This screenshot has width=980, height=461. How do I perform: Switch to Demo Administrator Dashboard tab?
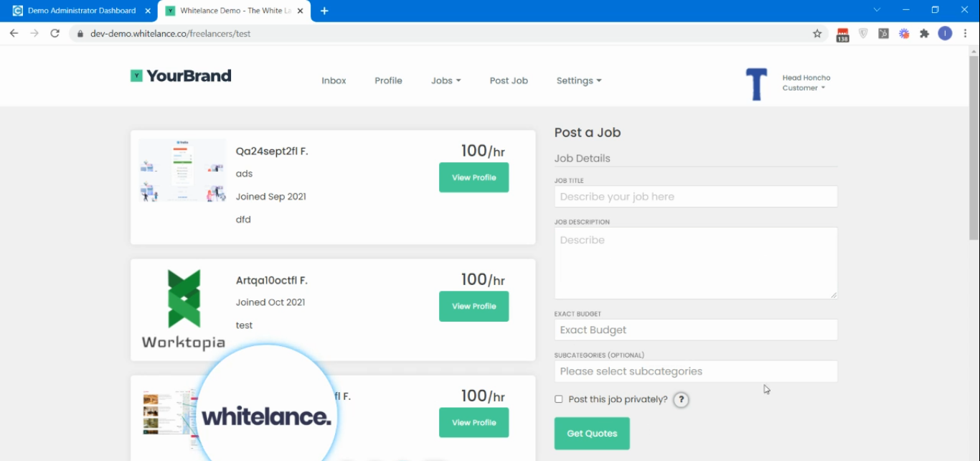tap(81, 11)
